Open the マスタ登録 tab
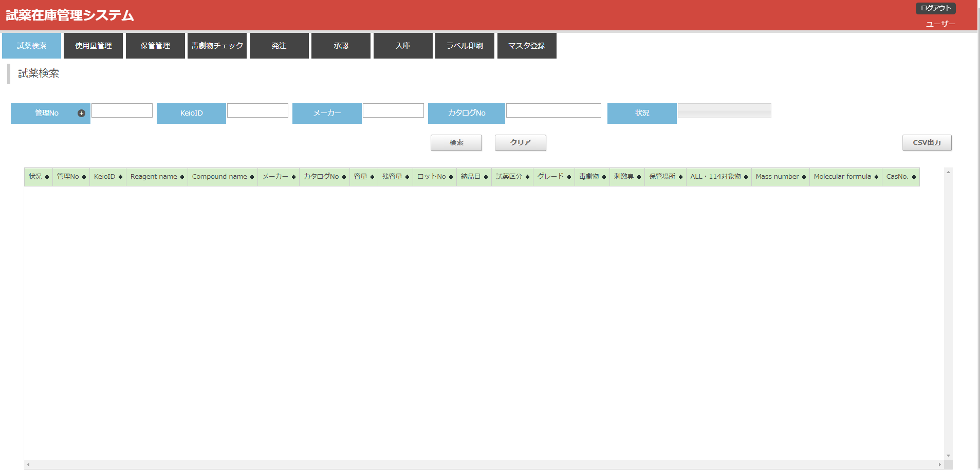Screen dimensions: 980x470 pyautogui.click(x=527, y=46)
